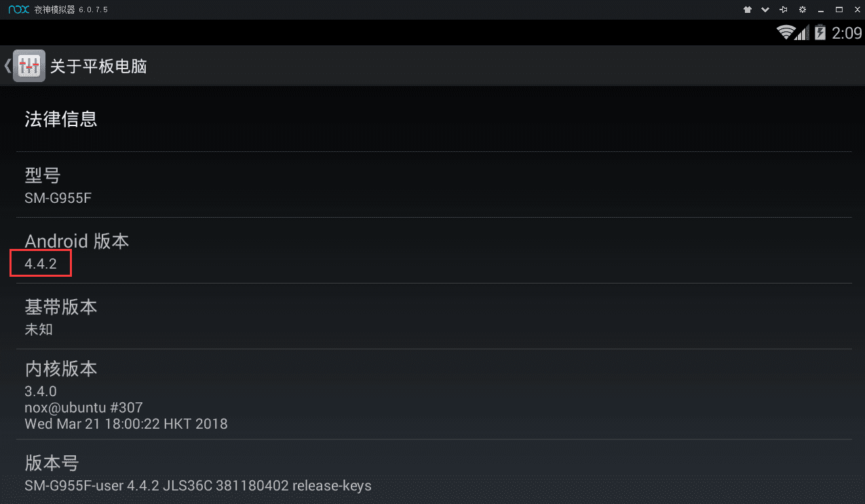Click the settings sliders app icon

(29, 66)
